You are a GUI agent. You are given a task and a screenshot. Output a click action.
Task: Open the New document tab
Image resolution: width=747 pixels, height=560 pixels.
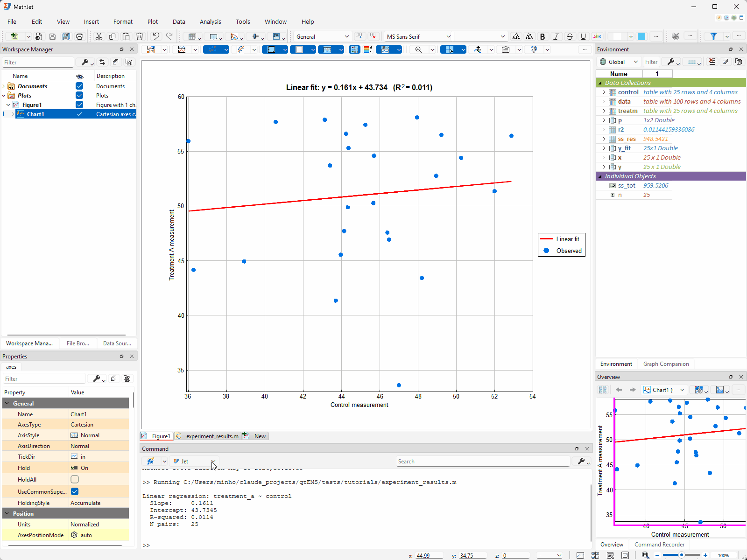(255, 436)
